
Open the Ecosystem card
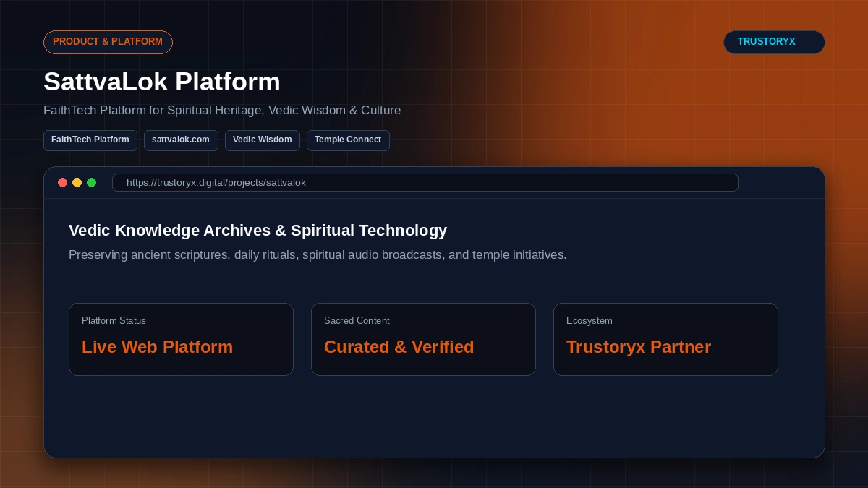[x=665, y=339]
